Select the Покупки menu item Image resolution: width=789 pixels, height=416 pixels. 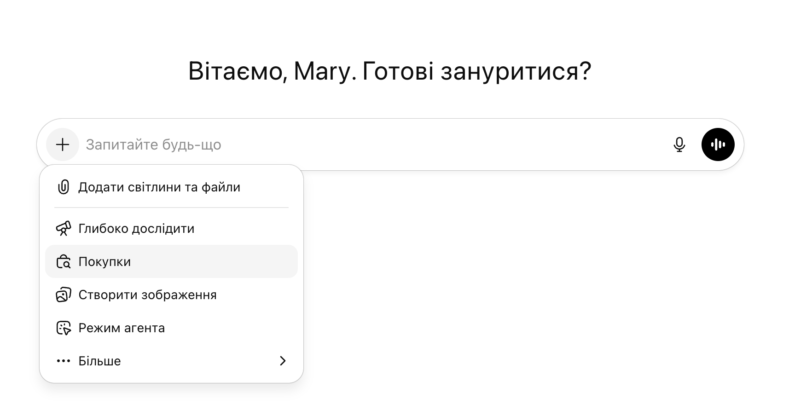tap(104, 262)
